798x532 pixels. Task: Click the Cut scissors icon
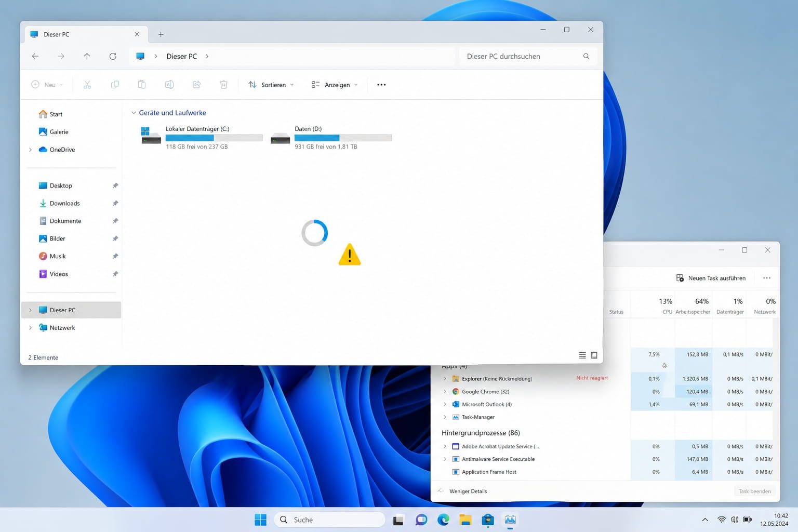click(87, 85)
